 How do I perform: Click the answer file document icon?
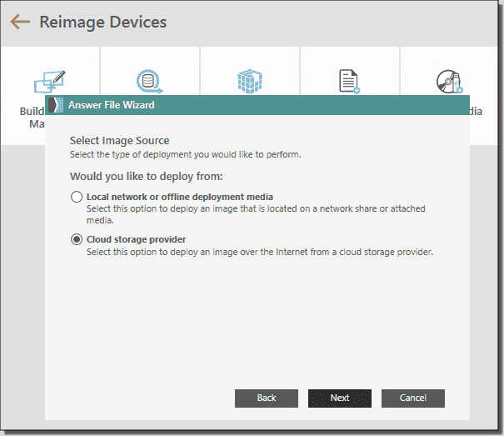(349, 82)
